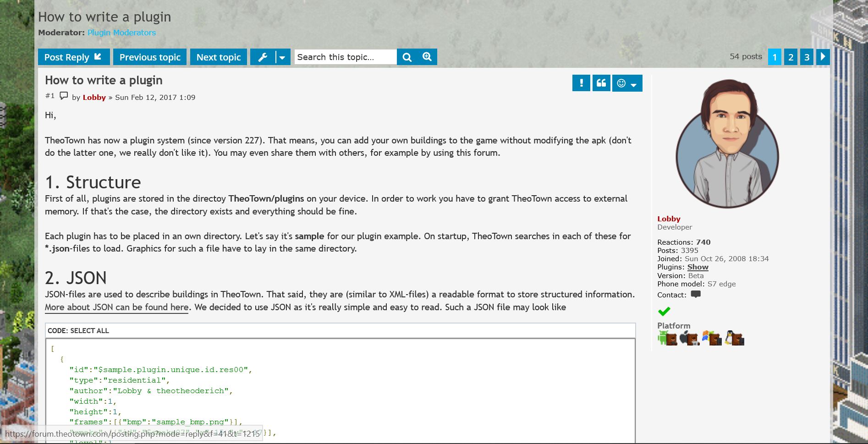Click the next page arrow

[x=823, y=57]
